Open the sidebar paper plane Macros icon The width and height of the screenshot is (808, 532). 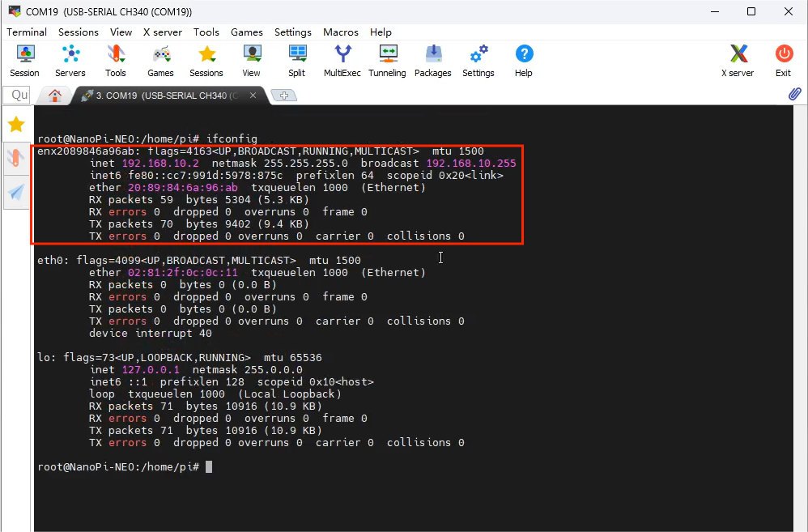click(x=16, y=192)
